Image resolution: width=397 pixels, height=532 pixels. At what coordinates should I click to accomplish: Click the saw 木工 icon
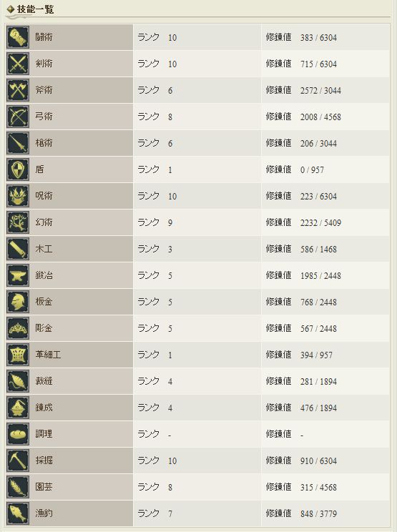coord(18,249)
